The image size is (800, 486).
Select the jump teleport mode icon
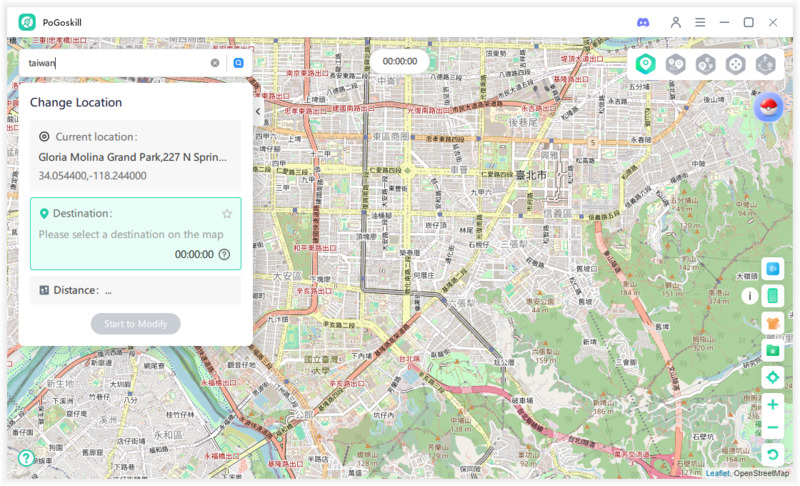click(765, 64)
